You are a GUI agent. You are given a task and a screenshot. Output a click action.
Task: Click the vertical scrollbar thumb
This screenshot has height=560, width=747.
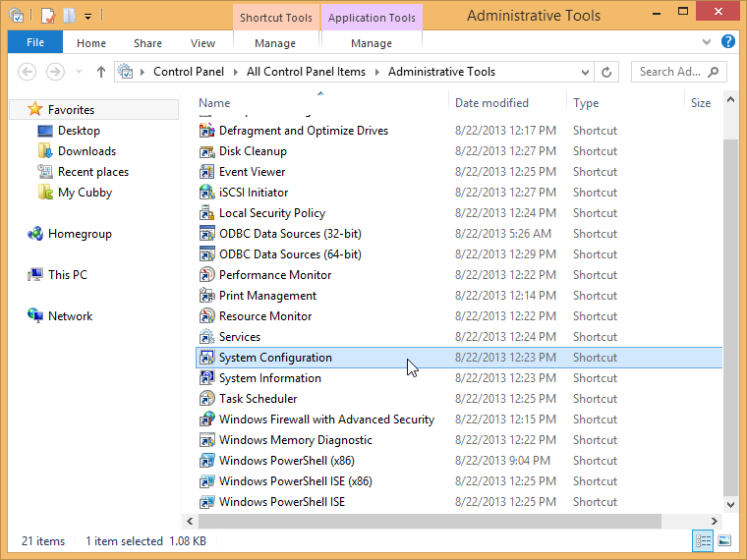point(731,317)
